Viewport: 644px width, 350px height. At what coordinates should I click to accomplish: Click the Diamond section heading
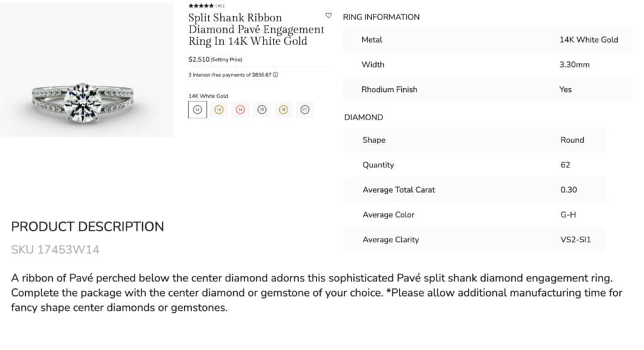coord(364,117)
